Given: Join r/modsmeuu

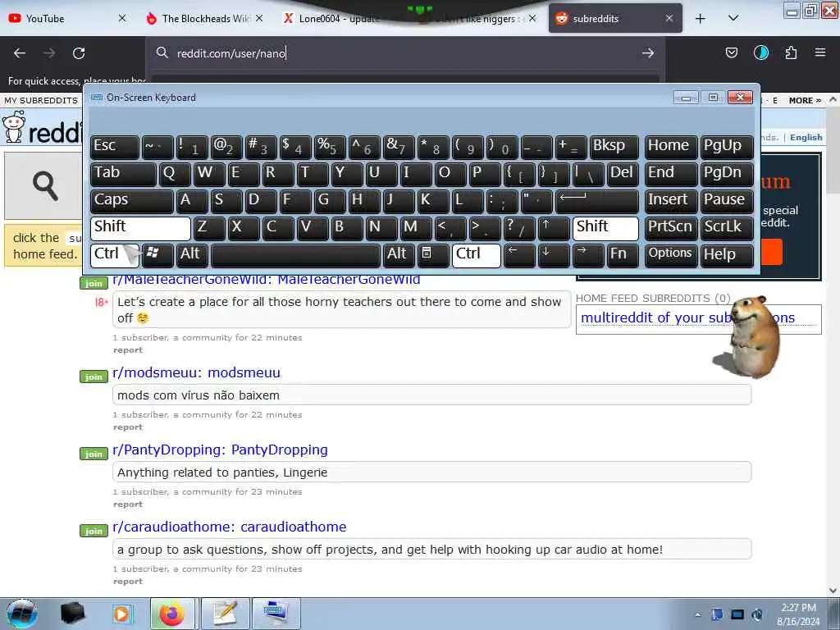Looking at the screenshot, I should (x=94, y=377).
